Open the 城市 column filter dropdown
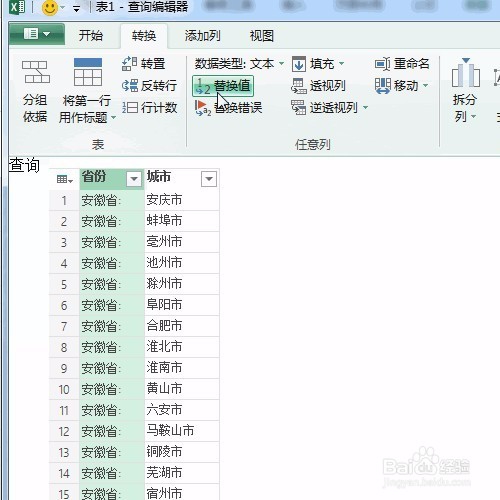The height and width of the screenshot is (500, 500). (x=209, y=179)
